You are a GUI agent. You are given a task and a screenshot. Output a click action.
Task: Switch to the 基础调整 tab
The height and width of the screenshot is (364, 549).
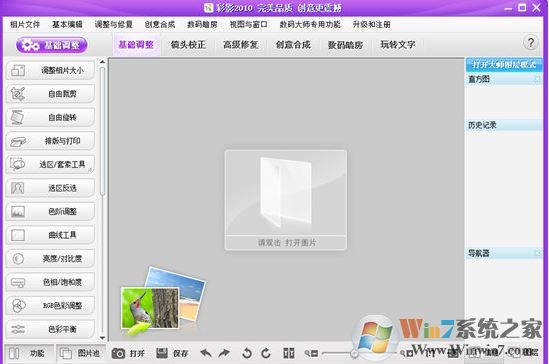136,45
